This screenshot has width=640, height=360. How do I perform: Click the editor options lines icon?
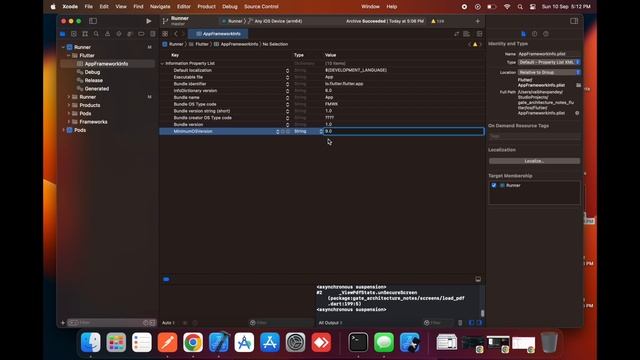[467, 34]
